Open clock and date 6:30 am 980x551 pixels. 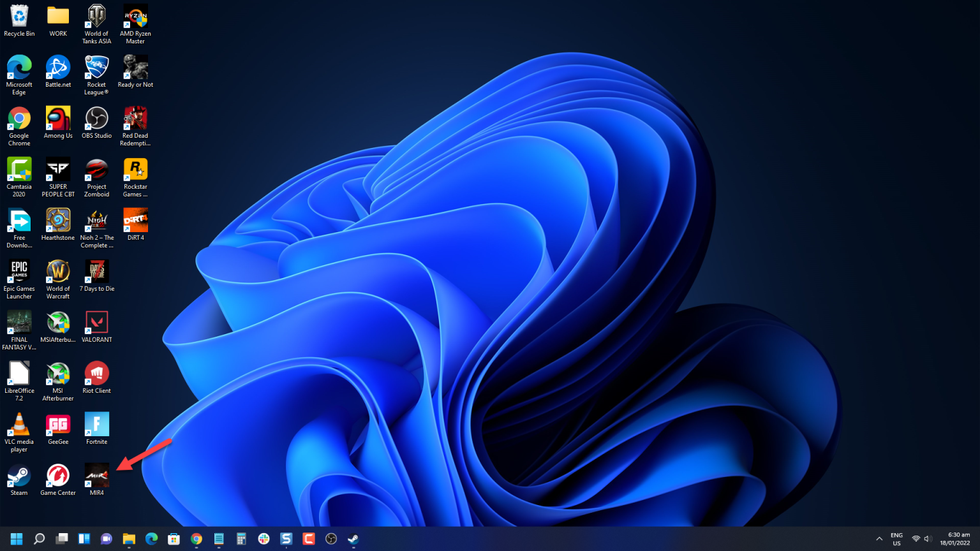click(956, 539)
